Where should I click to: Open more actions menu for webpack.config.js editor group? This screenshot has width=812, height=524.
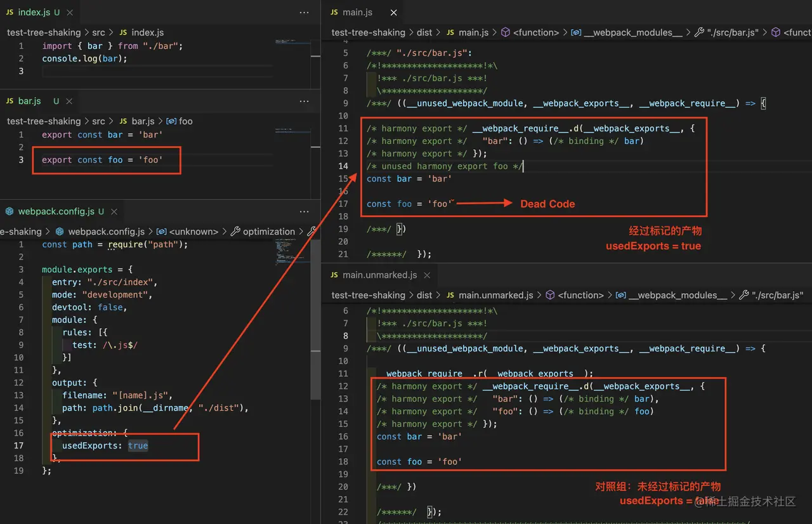304,212
